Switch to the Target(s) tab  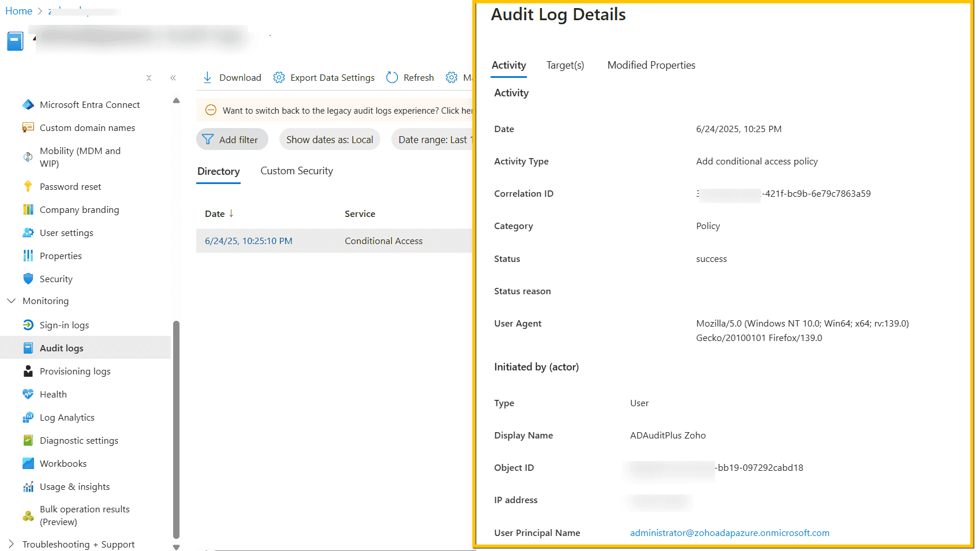tap(565, 65)
